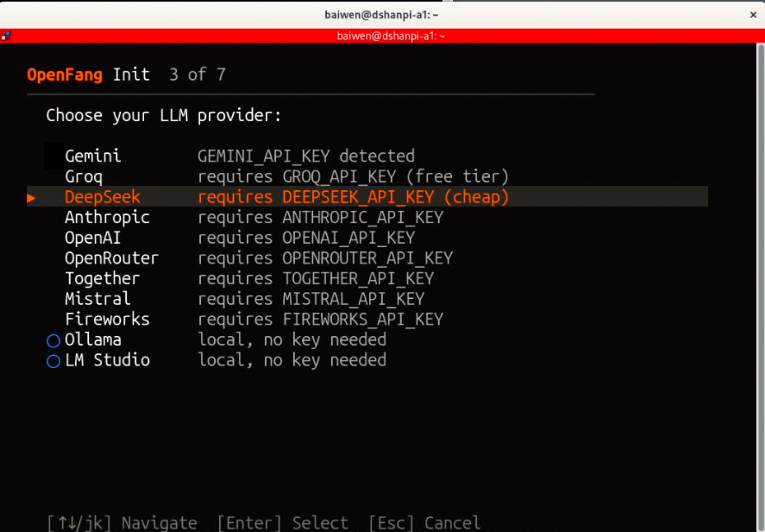Pick the OpenRouter provider option
The image size is (765, 532).
112,259
